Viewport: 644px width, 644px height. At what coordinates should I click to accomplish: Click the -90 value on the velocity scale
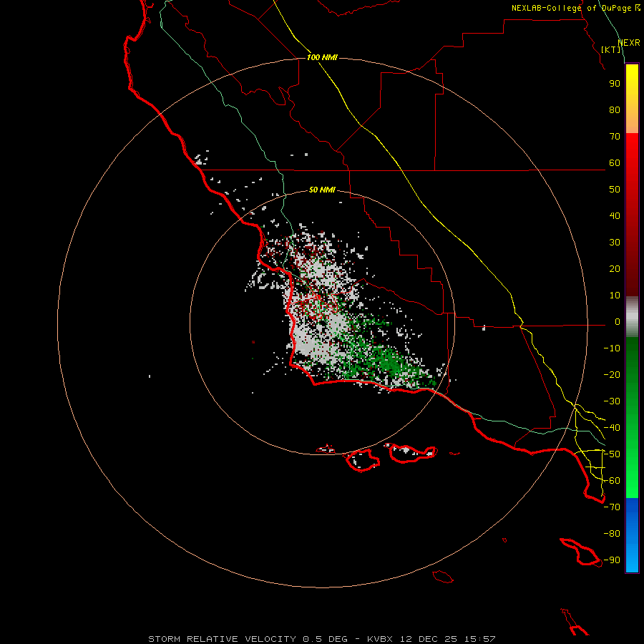(x=612, y=560)
